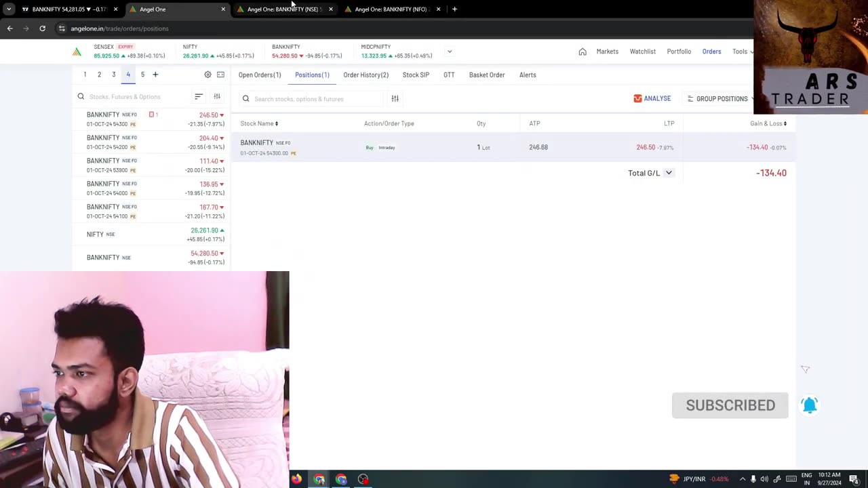Image resolution: width=868 pixels, height=488 pixels.
Task: Open Stock SIP tab
Action: [416, 75]
